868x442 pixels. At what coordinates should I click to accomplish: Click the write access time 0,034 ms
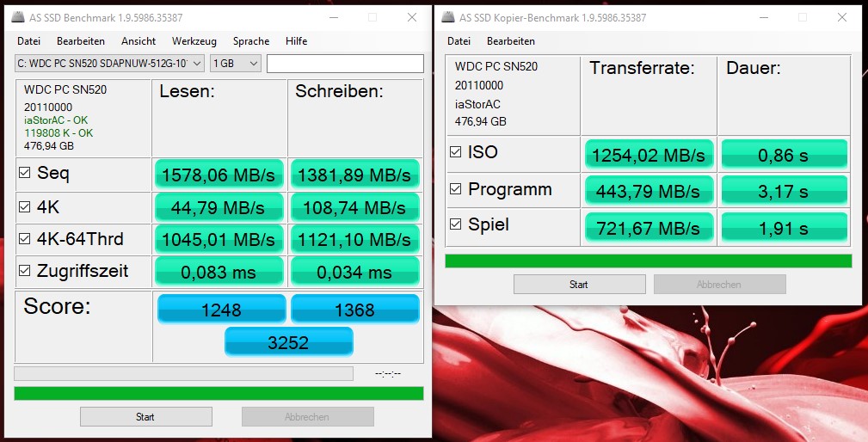tap(354, 272)
